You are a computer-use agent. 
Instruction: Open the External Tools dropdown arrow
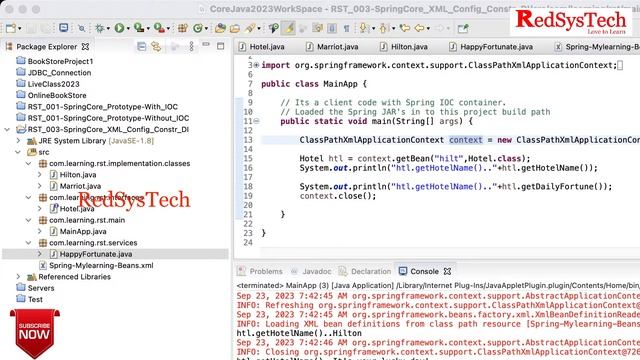(168, 29)
